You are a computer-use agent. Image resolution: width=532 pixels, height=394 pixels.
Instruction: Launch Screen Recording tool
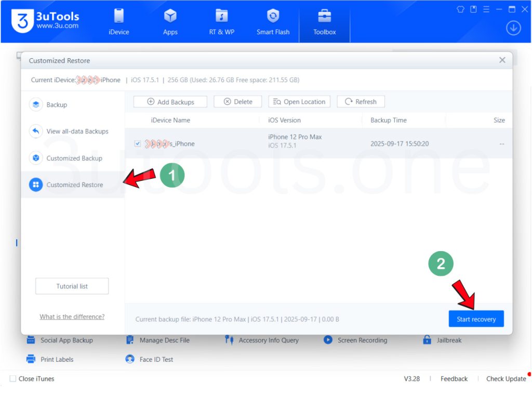(328, 340)
